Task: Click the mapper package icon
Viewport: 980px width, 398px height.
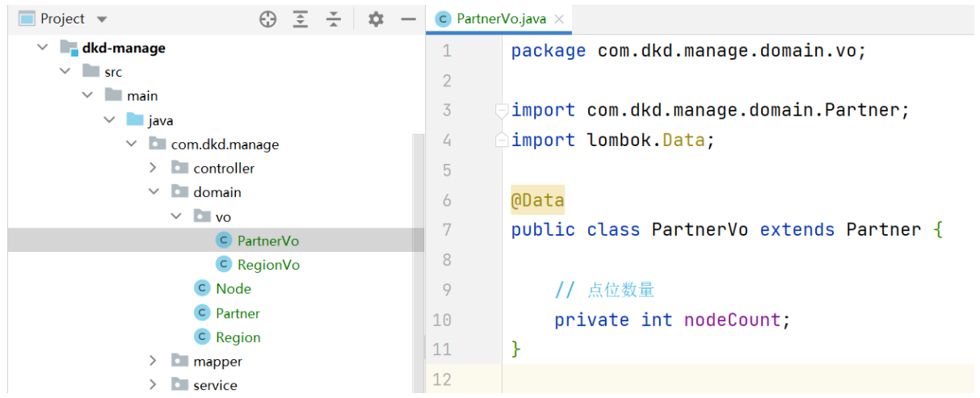Action: 180,361
